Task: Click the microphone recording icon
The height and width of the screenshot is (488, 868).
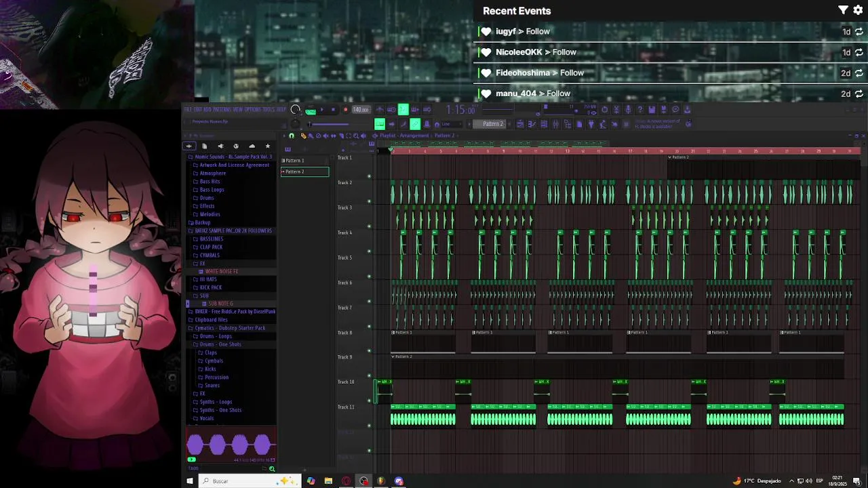Action: point(628,109)
